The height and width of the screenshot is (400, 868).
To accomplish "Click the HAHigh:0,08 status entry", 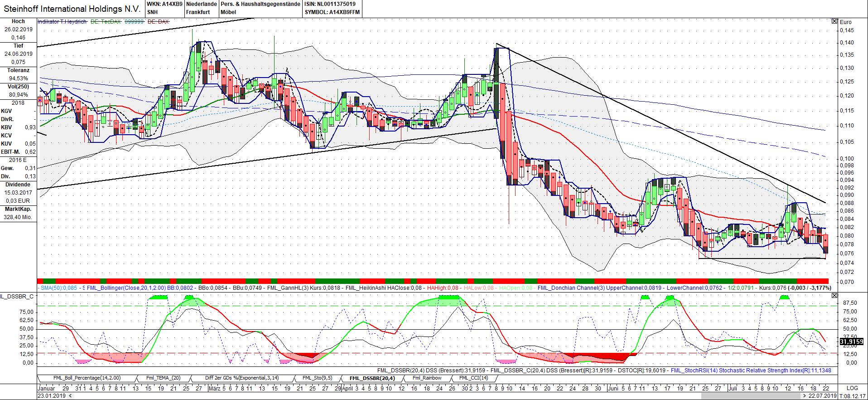I will 443,288.
